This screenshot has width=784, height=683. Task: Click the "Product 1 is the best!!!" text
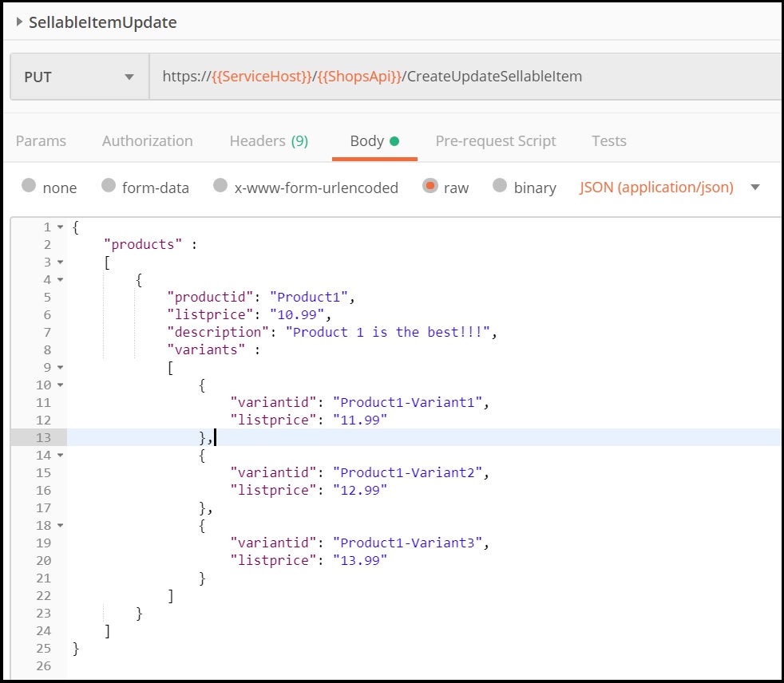pyautogui.click(x=388, y=332)
